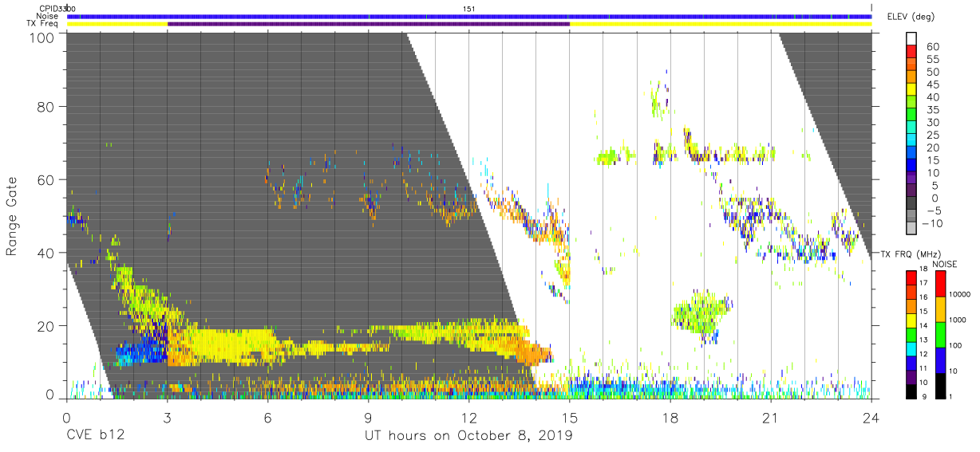Image resolution: width=980 pixels, height=452 pixels.
Task: Select the green 100–1000 segment of NOISE colorbar
Action: click(x=940, y=333)
